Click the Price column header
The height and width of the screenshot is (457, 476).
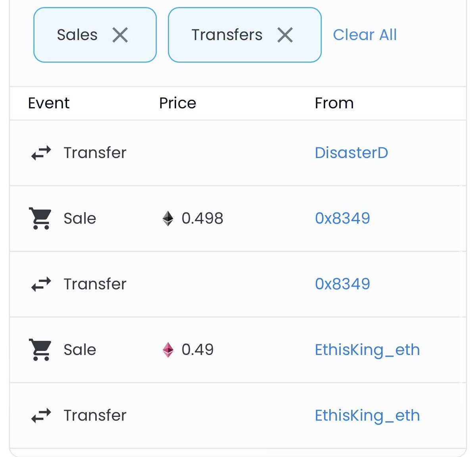(178, 103)
